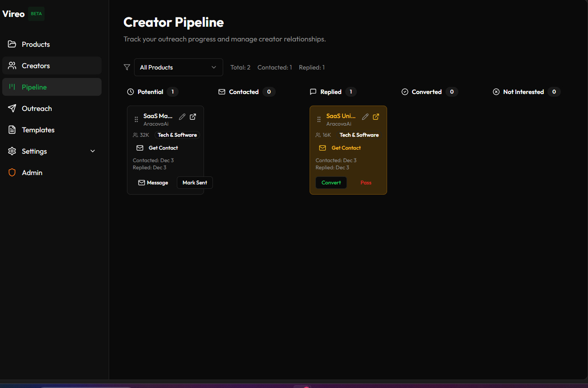Open external link on SaaS Ma... card
The height and width of the screenshot is (388, 588).
(193, 117)
